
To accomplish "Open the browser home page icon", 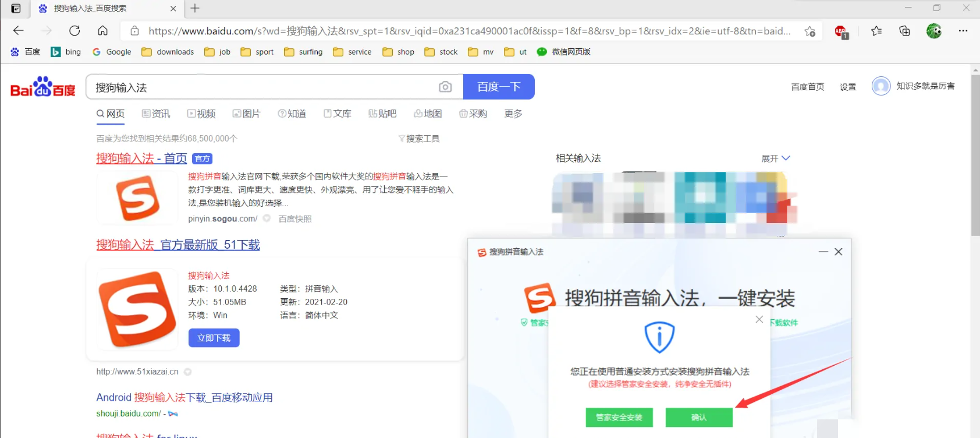I will click(x=102, y=31).
